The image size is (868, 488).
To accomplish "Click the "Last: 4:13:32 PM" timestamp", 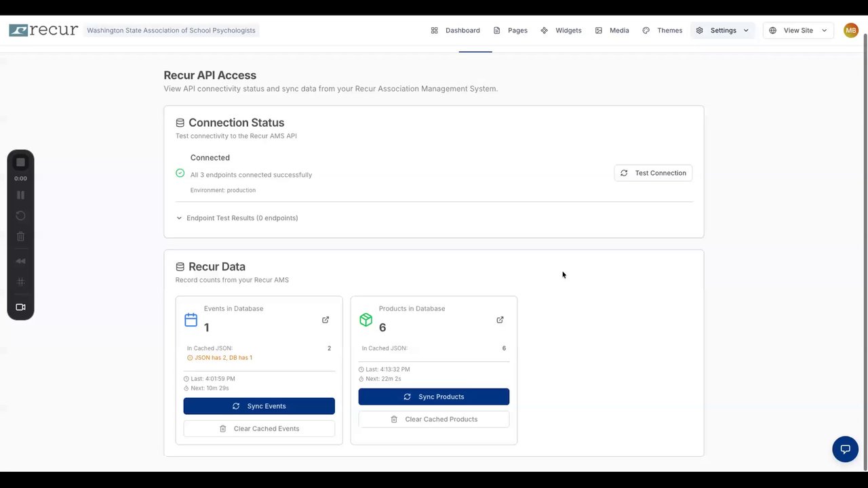I will [x=384, y=369].
